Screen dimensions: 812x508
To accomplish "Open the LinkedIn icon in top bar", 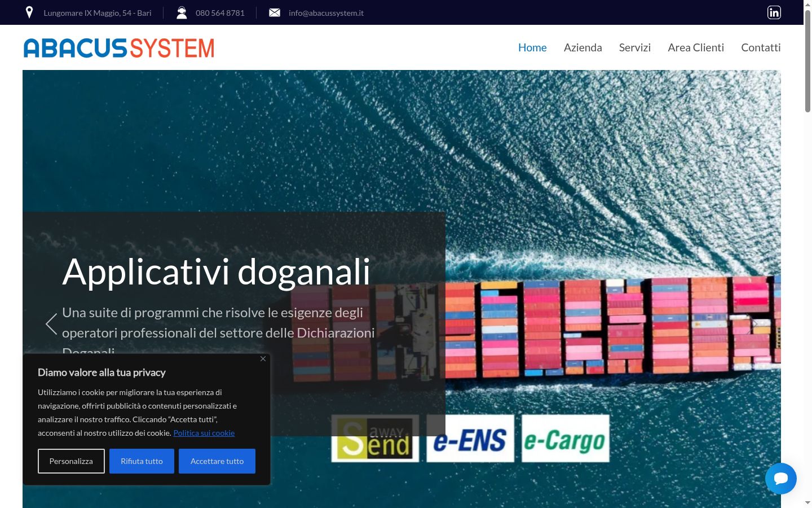I will (x=774, y=12).
